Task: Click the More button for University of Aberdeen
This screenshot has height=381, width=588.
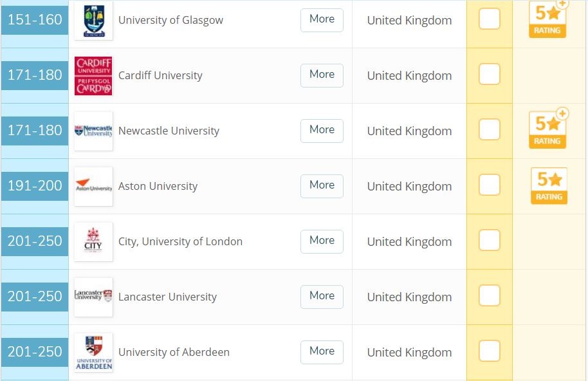Action: (322, 352)
